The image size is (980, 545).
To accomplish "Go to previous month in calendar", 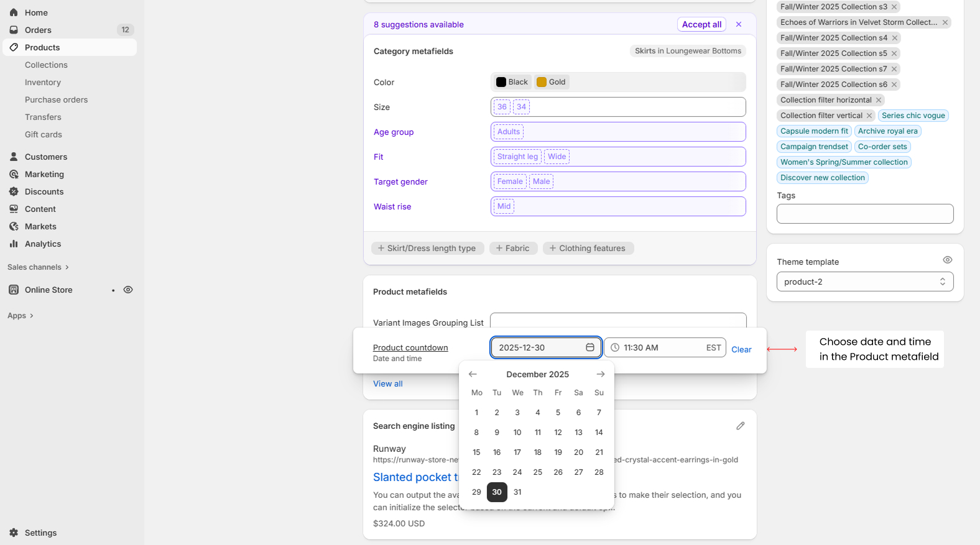I will click(473, 374).
